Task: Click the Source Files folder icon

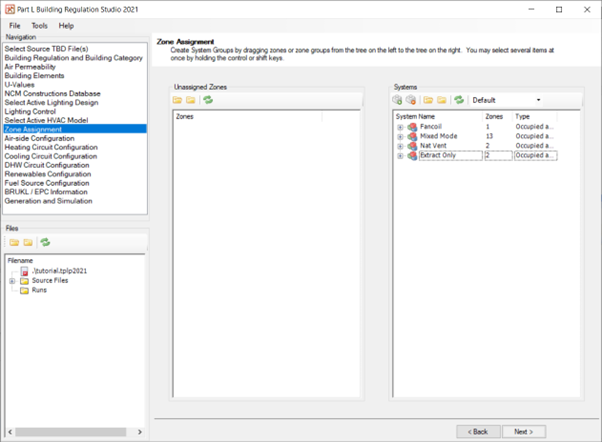Action: 25,281
